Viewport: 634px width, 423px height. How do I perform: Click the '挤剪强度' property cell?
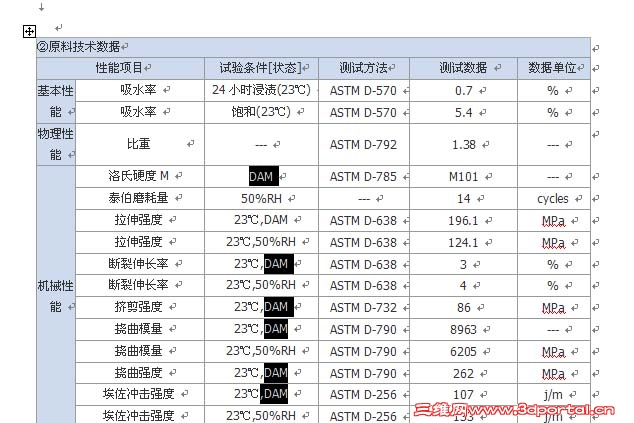click(138, 307)
